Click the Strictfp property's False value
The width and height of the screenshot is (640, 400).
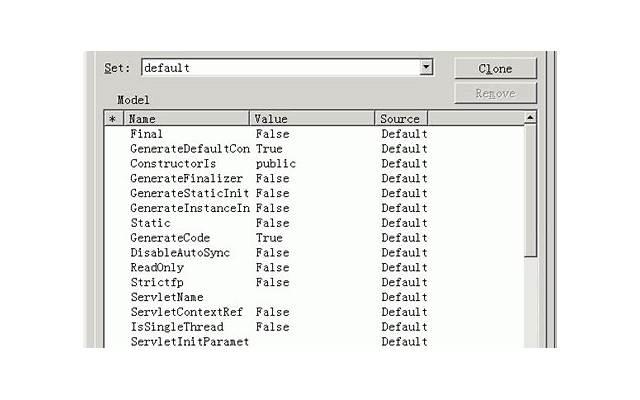point(272,283)
